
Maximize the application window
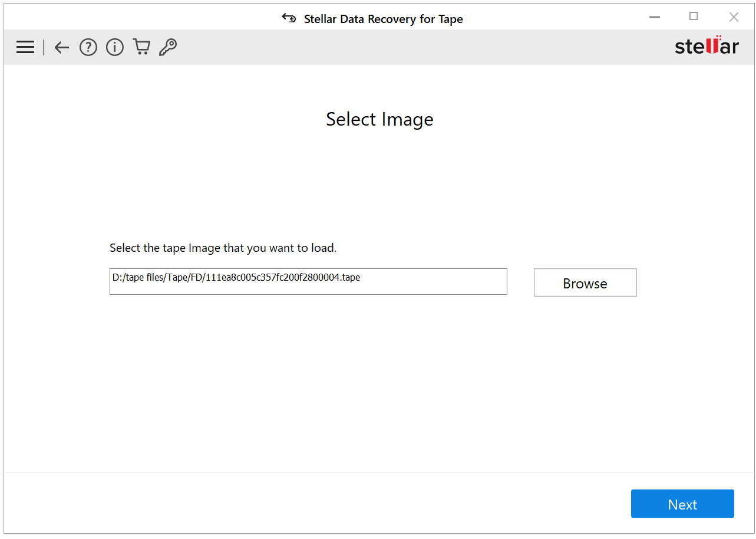694,17
